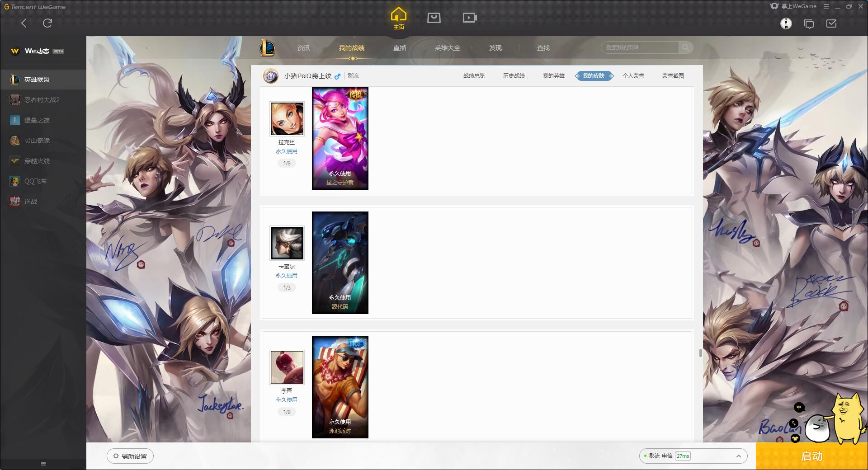Screen dimensions: 868x470
Task: Click 永久使用 under 李青
Action: click(x=287, y=400)
